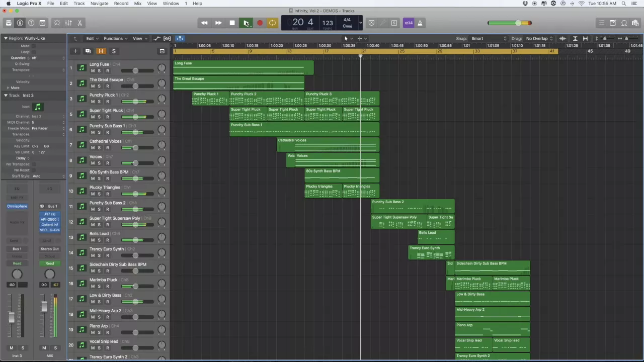
Task: Click the global Solo S tracks header button
Action: pos(114,51)
